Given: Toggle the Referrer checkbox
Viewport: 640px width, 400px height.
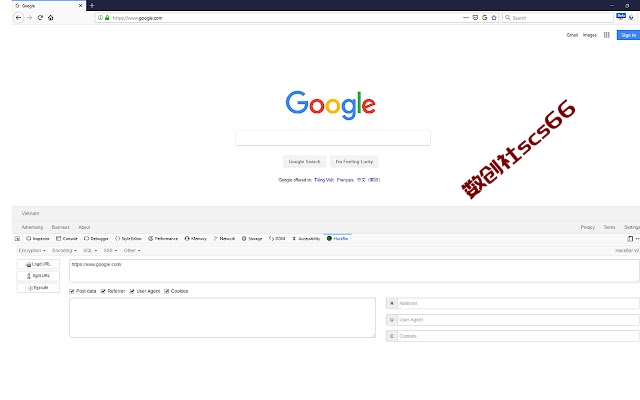Looking at the screenshot, I should click(x=103, y=291).
